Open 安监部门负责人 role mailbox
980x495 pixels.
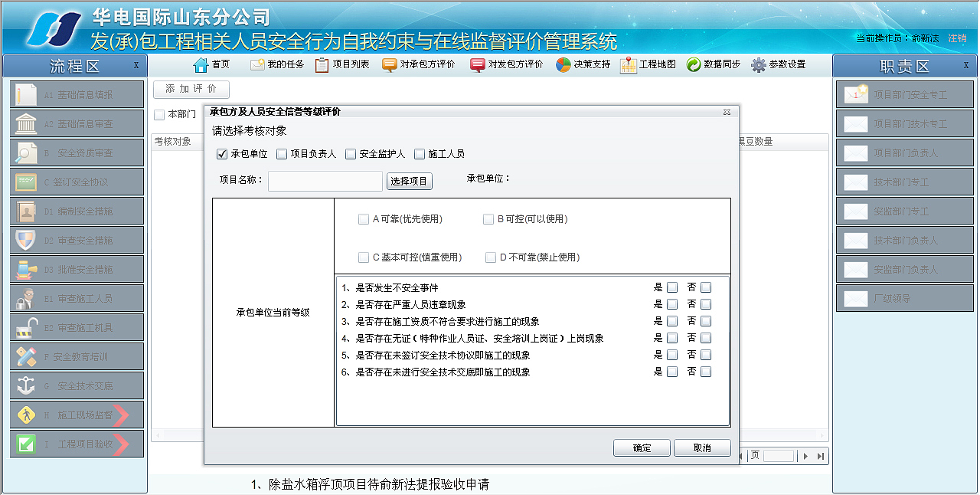click(906, 269)
